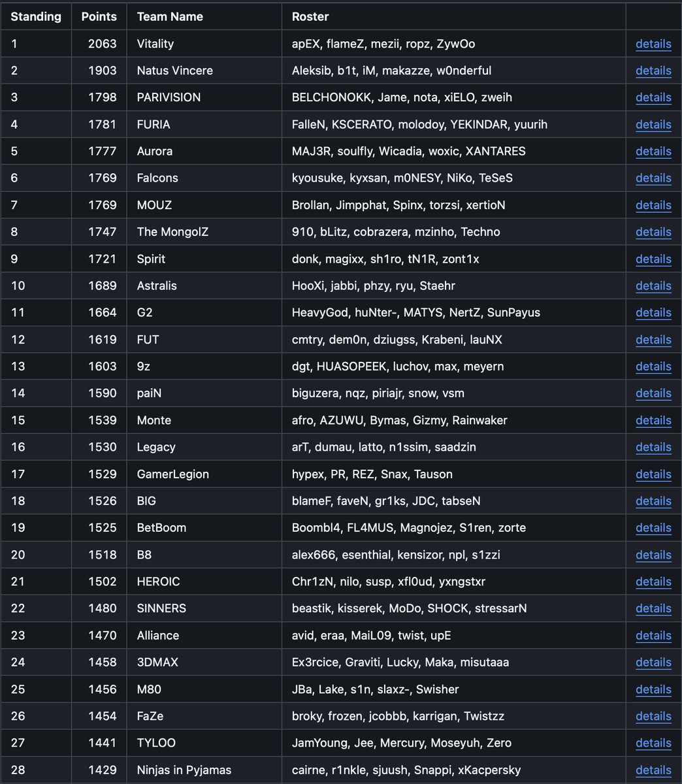Click the Team Name column header

pyautogui.click(x=204, y=16)
